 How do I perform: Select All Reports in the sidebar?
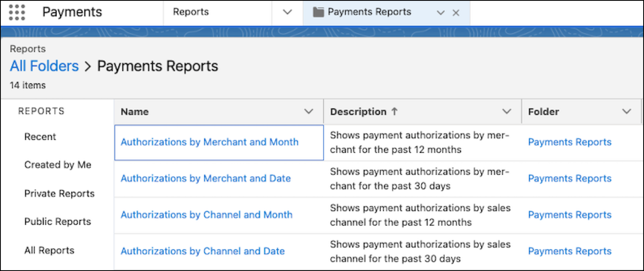[49, 250]
